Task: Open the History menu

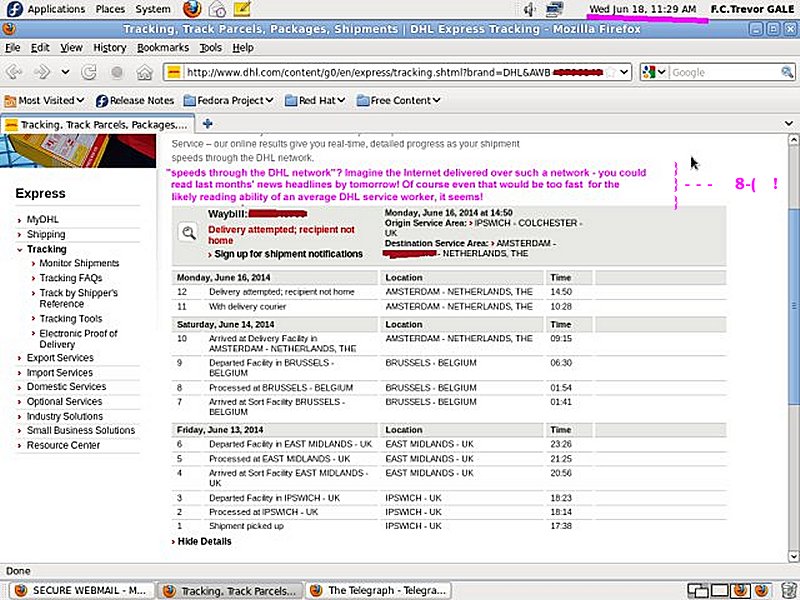Action: click(110, 47)
